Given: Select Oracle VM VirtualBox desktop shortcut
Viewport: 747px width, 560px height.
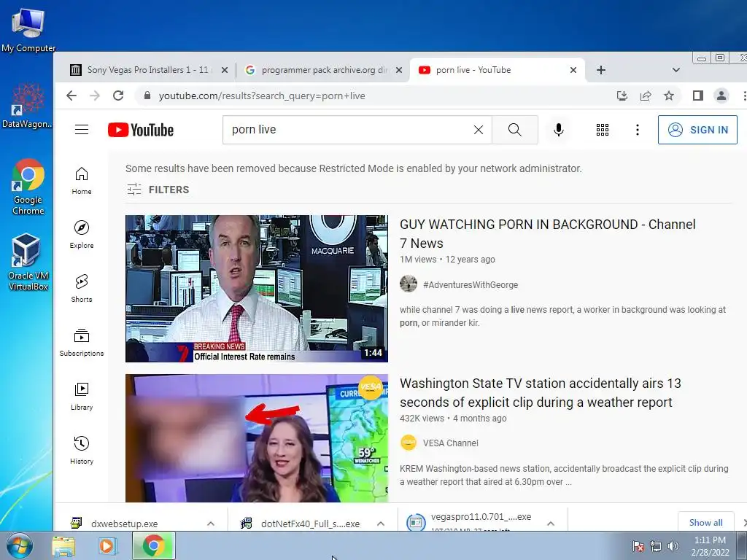Looking at the screenshot, I should [x=28, y=262].
